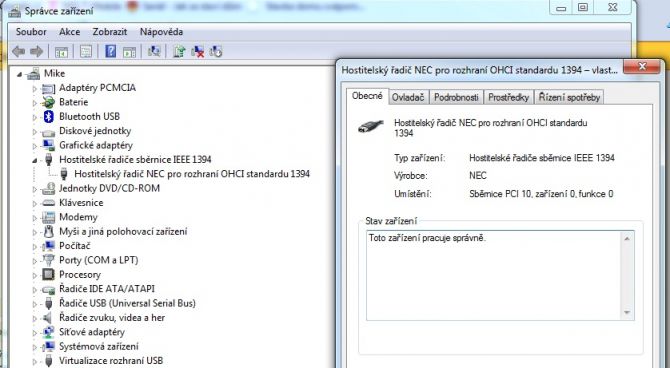Expand the Procesory category
The image size is (670, 368).
coord(35,275)
